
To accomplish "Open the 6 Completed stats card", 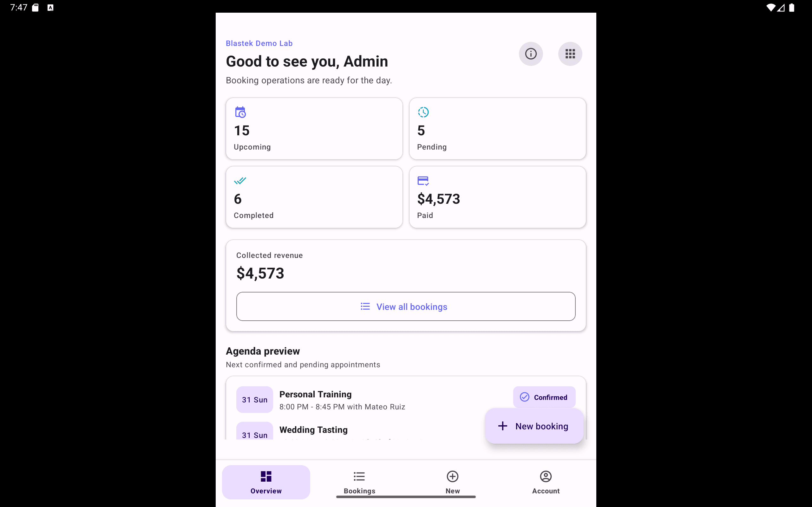I will point(314,197).
